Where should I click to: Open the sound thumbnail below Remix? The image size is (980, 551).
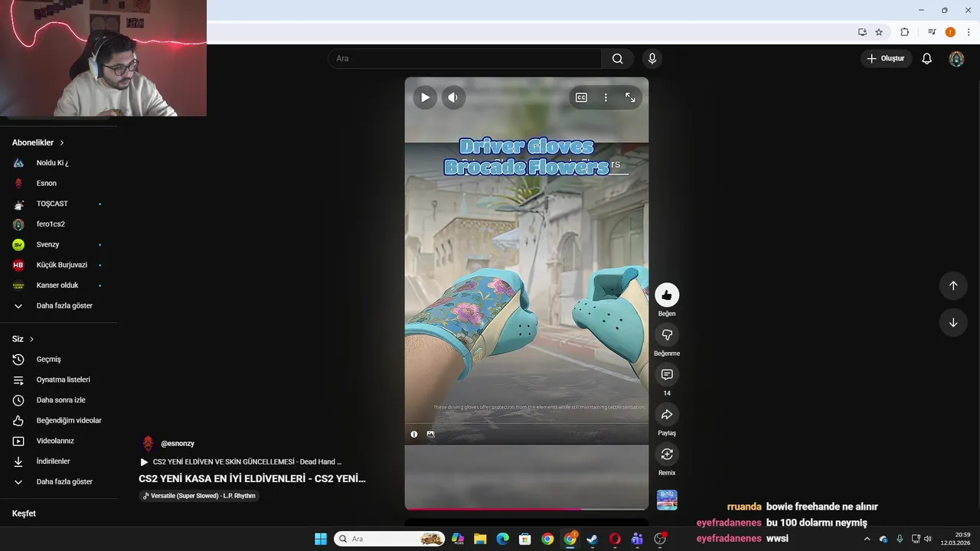pos(667,500)
